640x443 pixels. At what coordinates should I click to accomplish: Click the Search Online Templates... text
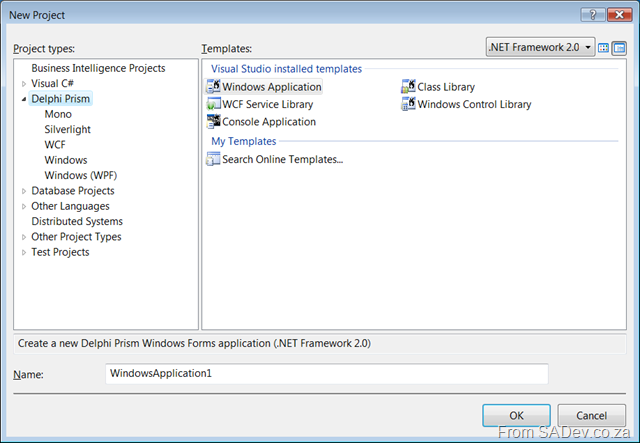coord(282,159)
